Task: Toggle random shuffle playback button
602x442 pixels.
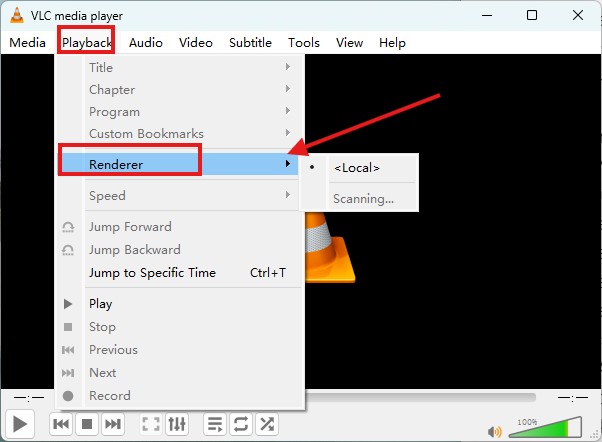Action: [267, 424]
